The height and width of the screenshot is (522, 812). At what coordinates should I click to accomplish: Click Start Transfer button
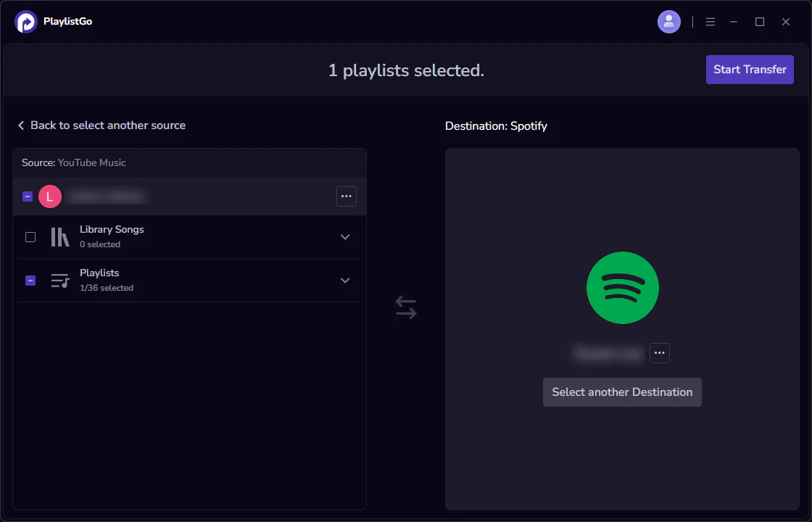pyautogui.click(x=750, y=70)
